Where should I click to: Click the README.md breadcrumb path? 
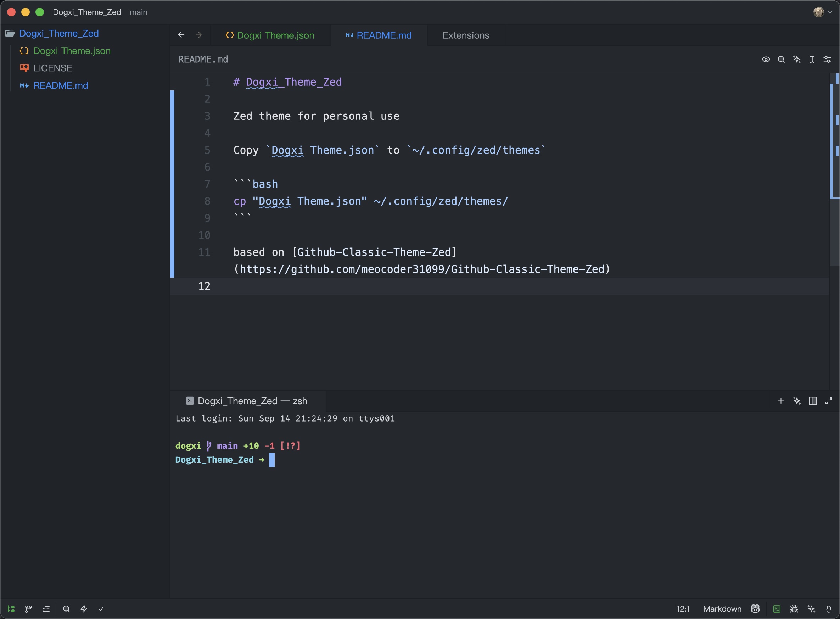203,59
